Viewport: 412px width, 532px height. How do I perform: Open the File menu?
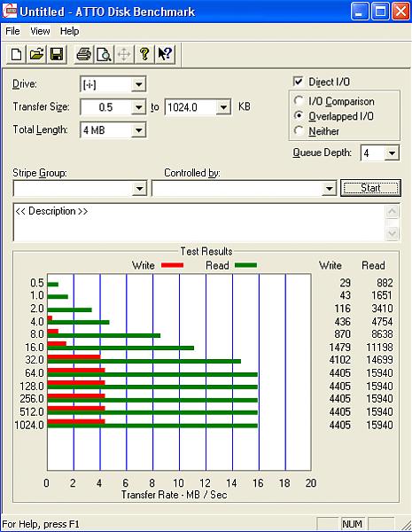12,31
